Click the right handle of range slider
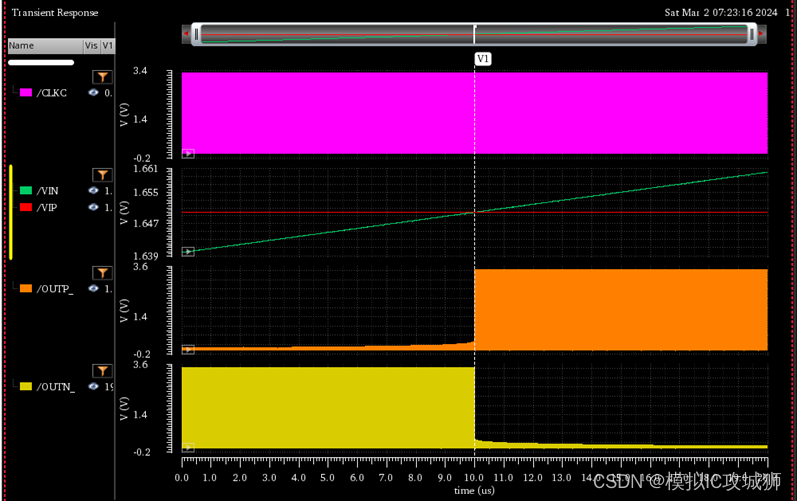 pyautogui.click(x=751, y=35)
